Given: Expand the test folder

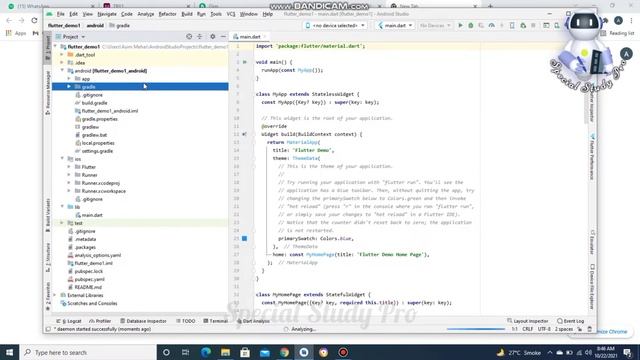Looking at the screenshot, I should [x=62, y=223].
